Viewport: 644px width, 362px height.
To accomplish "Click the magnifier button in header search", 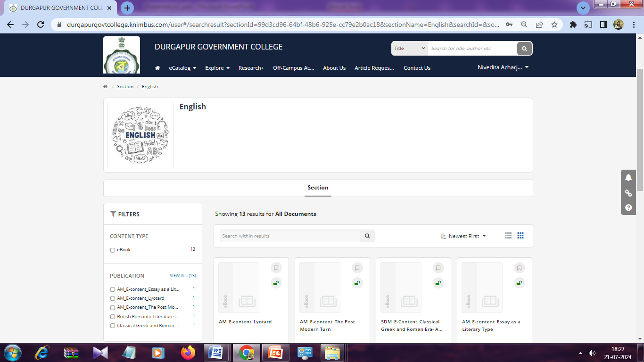I will (524, 49).
